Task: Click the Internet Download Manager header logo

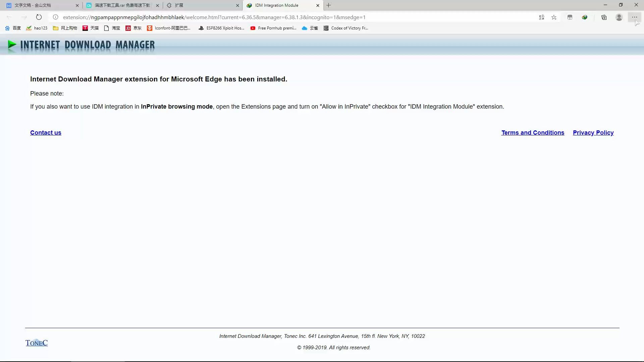Action: (81, 45)
